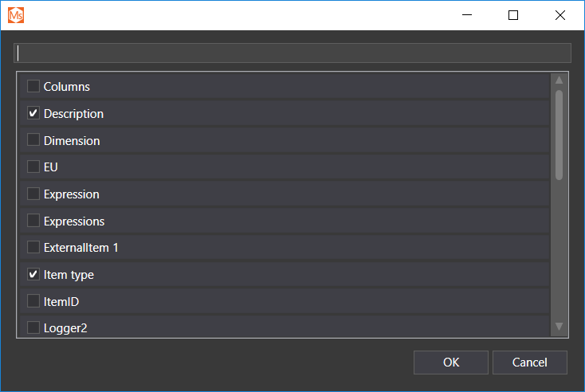Tick the EU checkbox
Screen dimensions: 585x392
click(x=33, y=167)
